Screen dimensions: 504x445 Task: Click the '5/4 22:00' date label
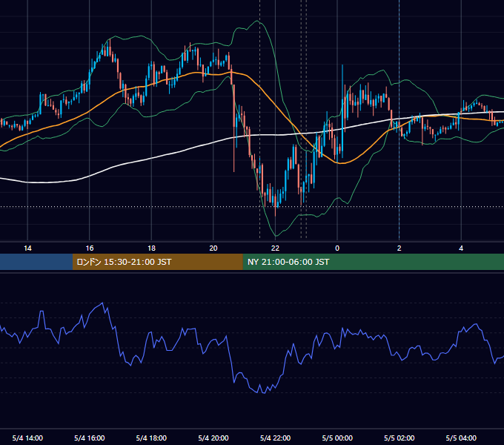coord(275,438)
